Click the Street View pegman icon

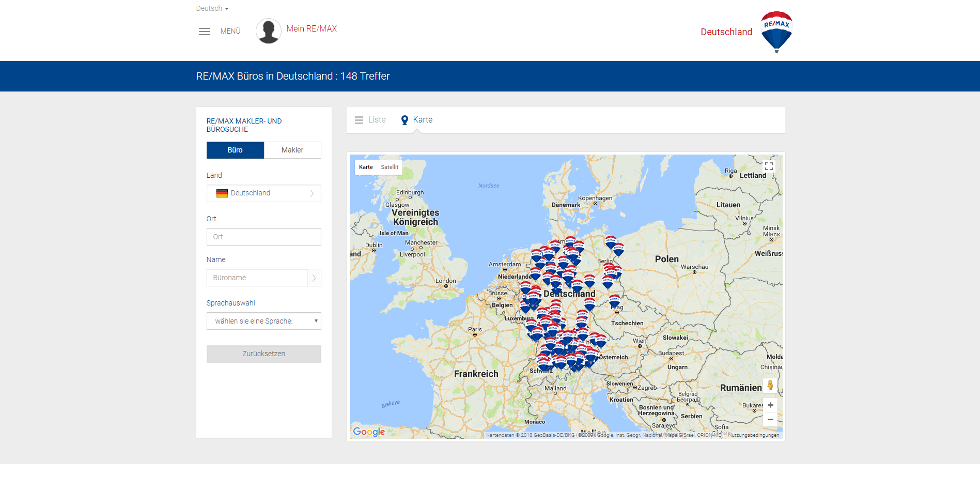[x=770, y=385]
